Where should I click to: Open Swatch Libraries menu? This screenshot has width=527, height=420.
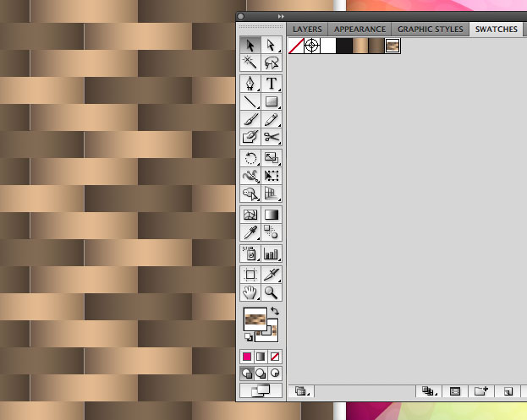click(302, 391)
